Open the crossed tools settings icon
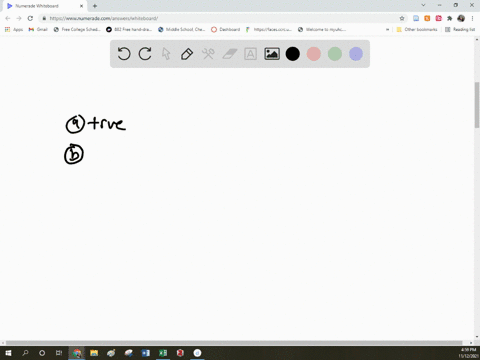The image size is (480, 360). tap(208, 54)
